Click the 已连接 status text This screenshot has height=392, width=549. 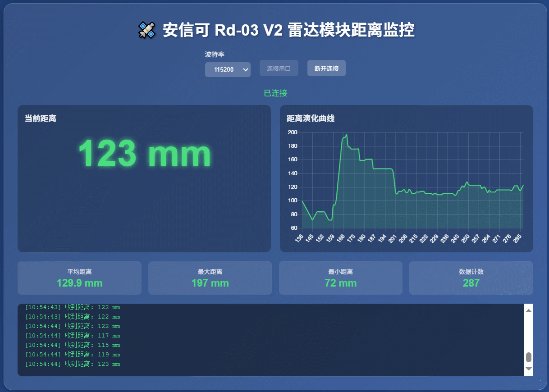tap(275, 93)
